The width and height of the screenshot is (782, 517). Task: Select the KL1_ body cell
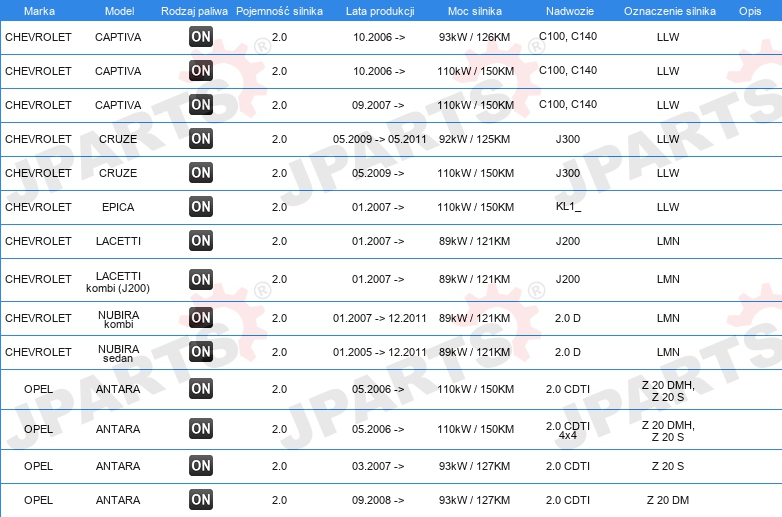click(568, 206)
